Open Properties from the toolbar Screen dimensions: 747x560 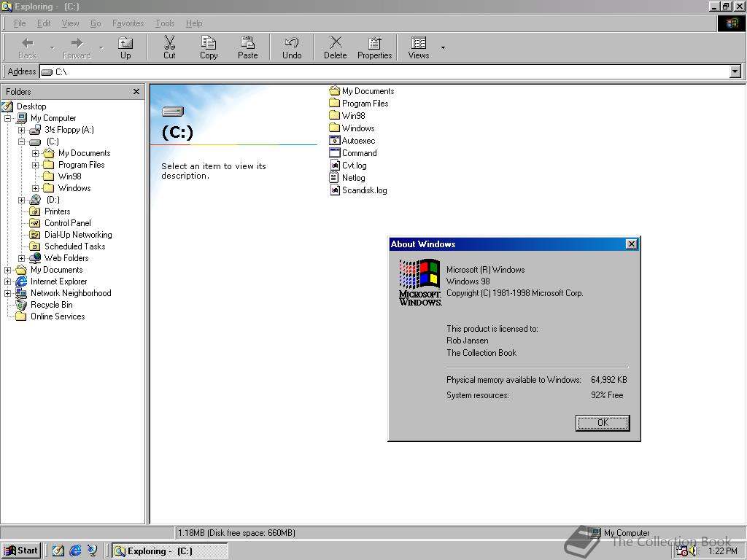pyautogui.click(x=374, y=47)
